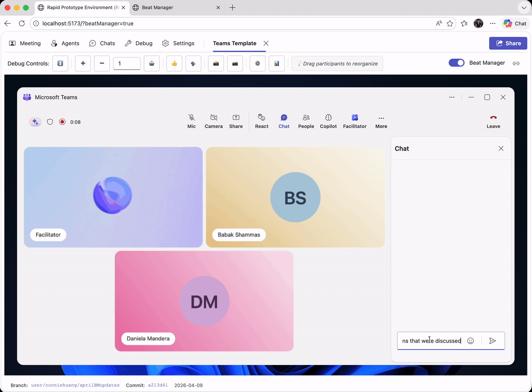This screenshot has width=532, height=392.
Task: Focus the chat message input field
Action: [432, 341]
